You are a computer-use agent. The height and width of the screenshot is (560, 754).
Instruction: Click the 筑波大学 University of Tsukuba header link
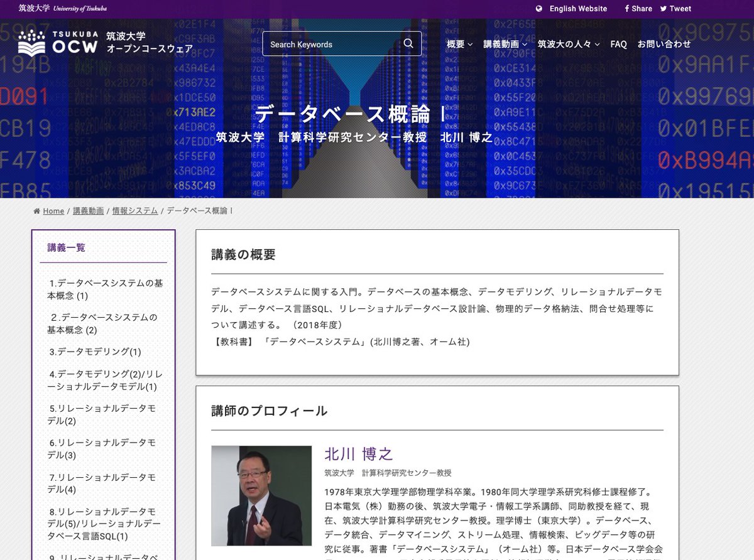click(x=63, y=9)
